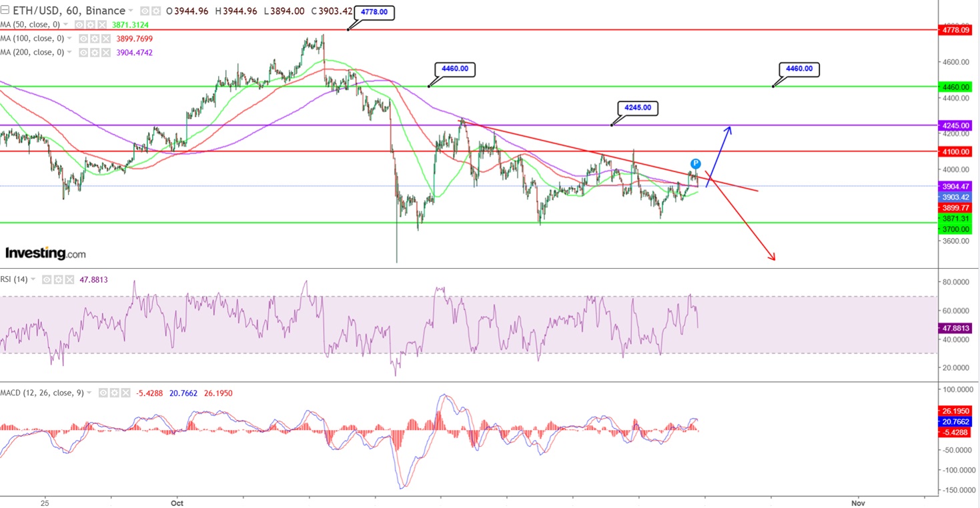Click the 4460.00 green price axis label
Image resolution: width=980 pixels, height=508 pixels.
pyautogui.click(x=955, y=87)
